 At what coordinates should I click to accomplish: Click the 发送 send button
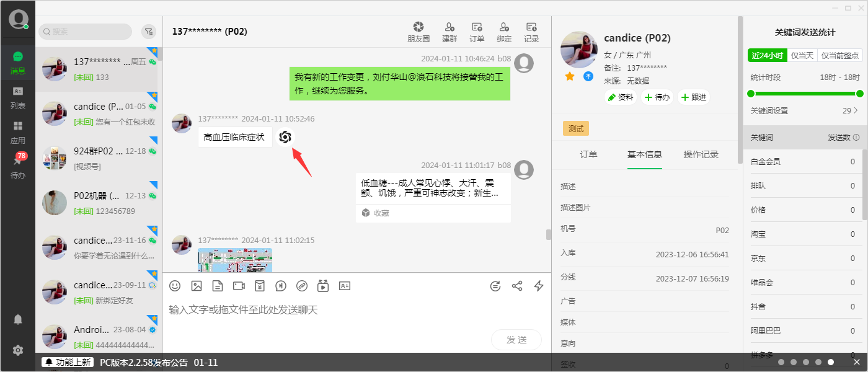pyautogui.click(x=516, y=340)
